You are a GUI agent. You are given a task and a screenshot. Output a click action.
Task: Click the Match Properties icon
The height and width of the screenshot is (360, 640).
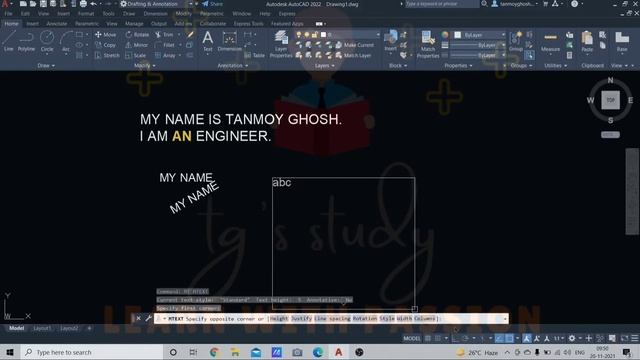point(427,38)
